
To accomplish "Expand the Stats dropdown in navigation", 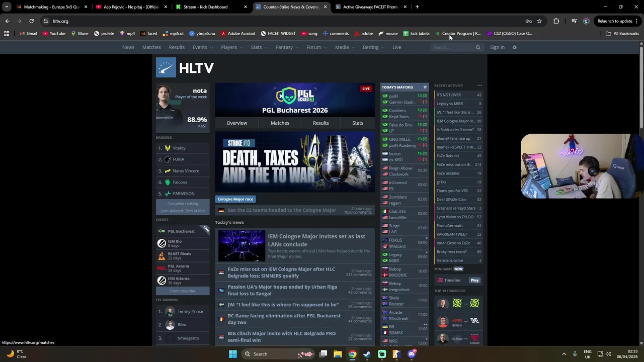I will [259, 47].
